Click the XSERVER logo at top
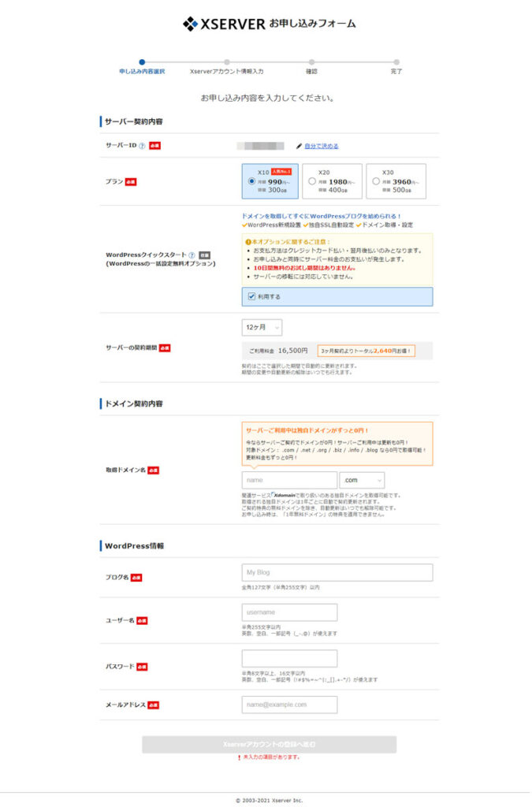 224,24
